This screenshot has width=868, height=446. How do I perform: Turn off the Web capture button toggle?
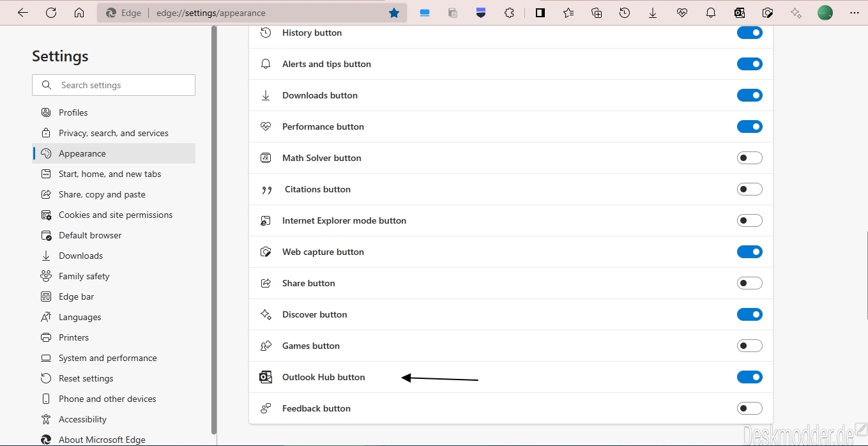click(750, 252)
